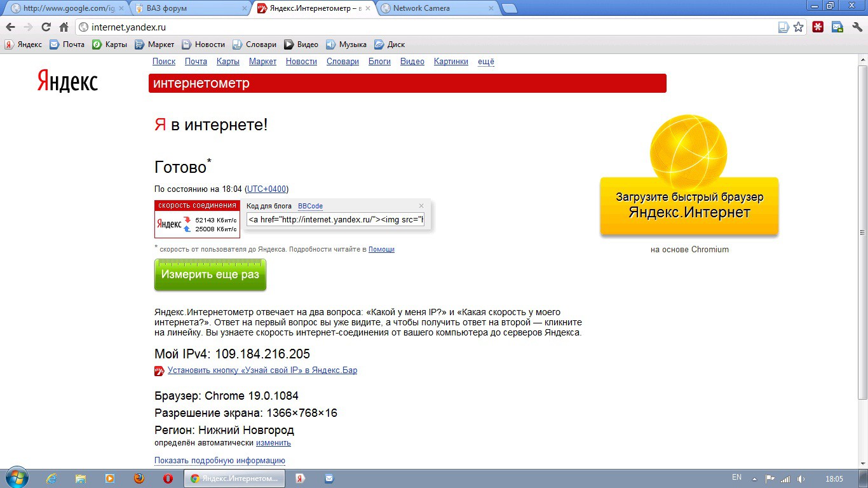Open the mail envelope taskbar icon
Screen dimensions: 868x488
pos(329,478)
